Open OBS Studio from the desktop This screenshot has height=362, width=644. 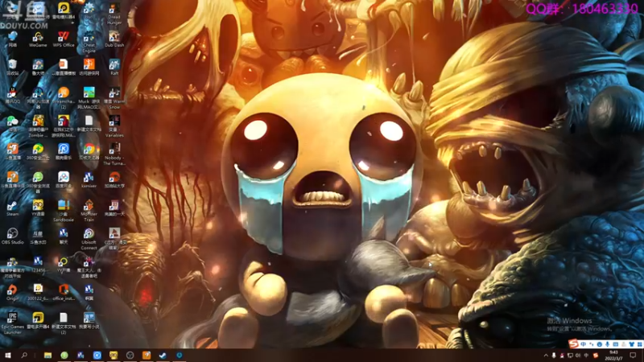click(x=12, y=236)
